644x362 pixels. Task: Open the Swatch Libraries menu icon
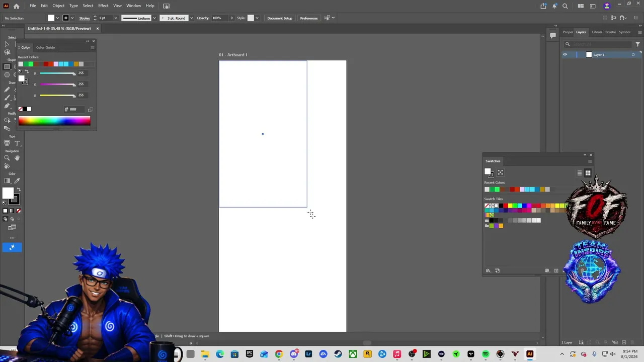pos(488,270)
